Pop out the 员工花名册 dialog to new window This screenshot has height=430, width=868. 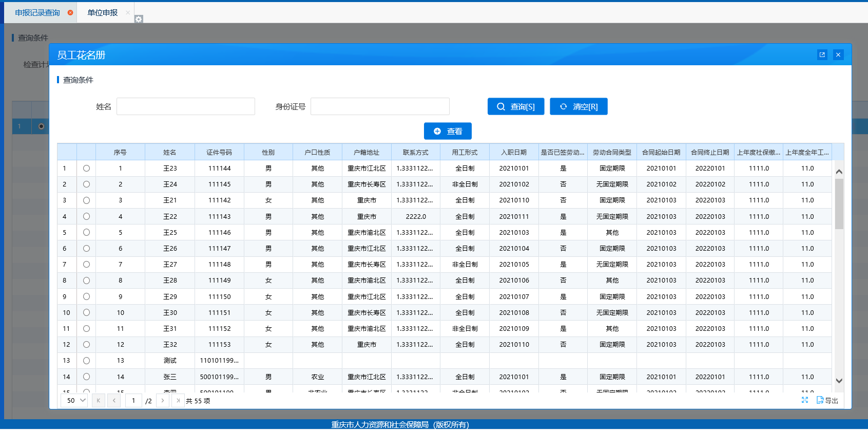[822, 54]
